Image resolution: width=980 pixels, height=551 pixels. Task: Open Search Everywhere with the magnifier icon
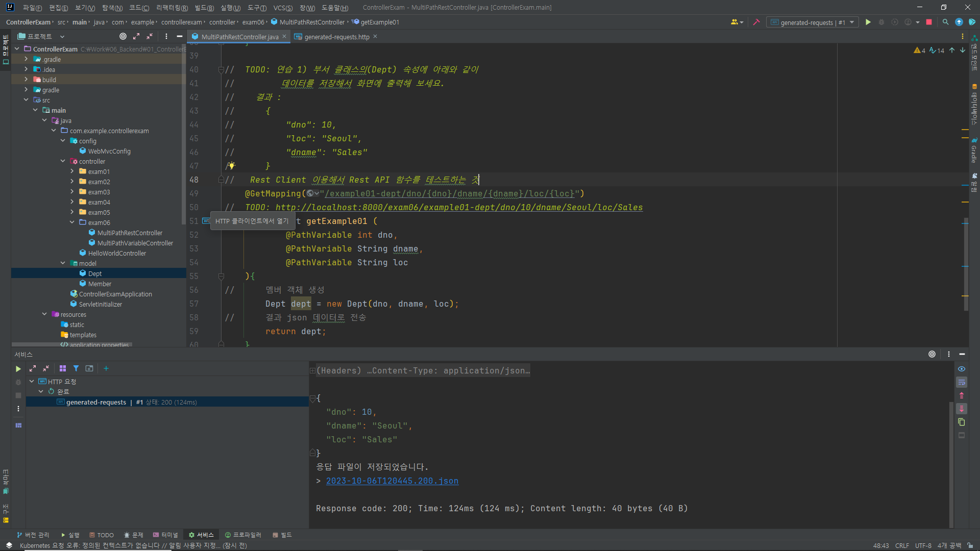point(945,22)
